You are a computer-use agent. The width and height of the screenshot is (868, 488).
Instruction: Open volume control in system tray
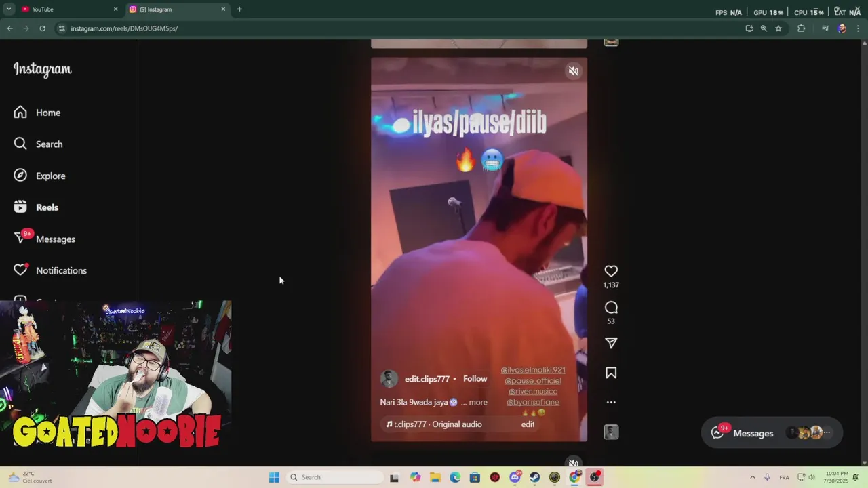tap(812, 477)
